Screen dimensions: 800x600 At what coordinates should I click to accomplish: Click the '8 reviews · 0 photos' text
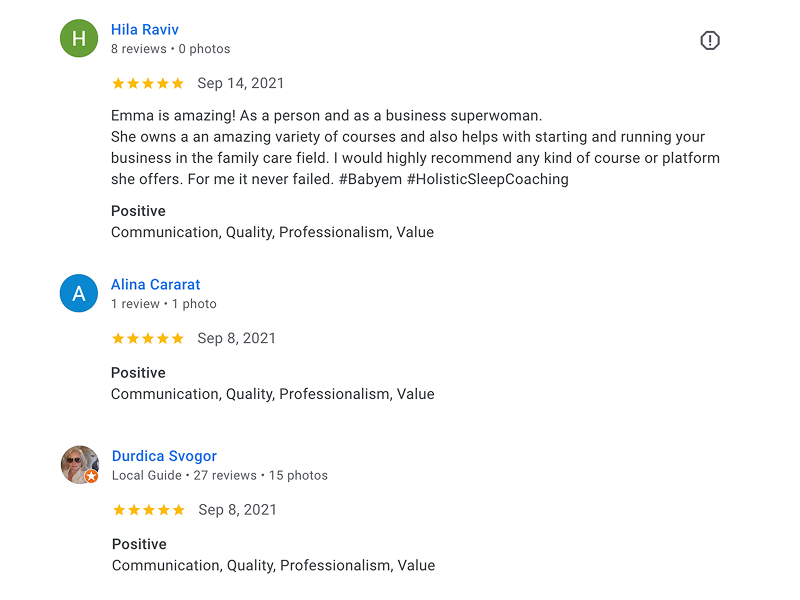click(170, 49)
